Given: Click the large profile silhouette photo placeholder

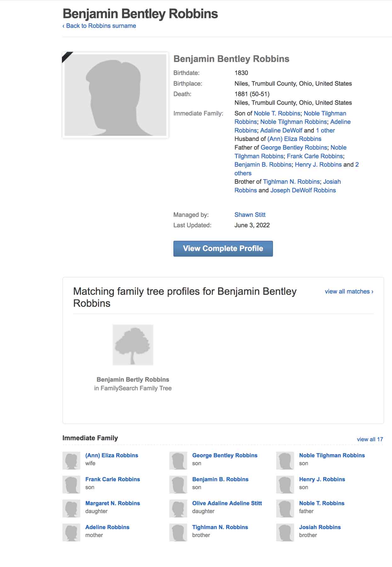Looking at the screenshot, I should 115,95.
